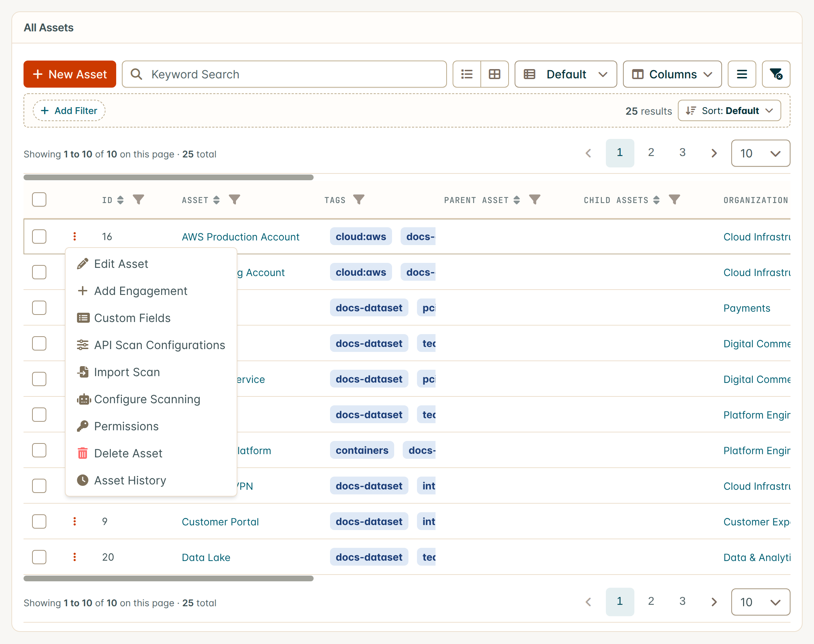Choose Edit Asset from the context menu
The width and height of the screenshot is (814, 644).
(x=151, y=264)
